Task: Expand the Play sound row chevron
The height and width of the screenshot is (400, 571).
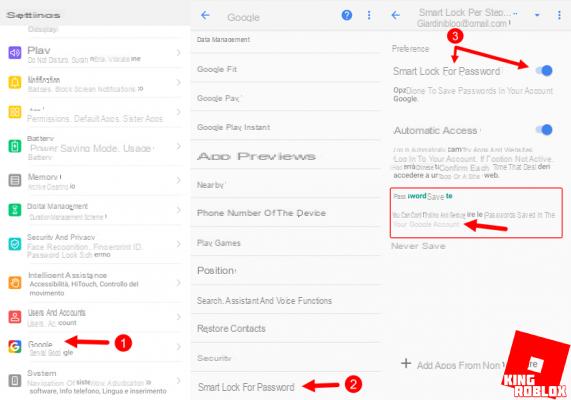Action: coord(179,53)
